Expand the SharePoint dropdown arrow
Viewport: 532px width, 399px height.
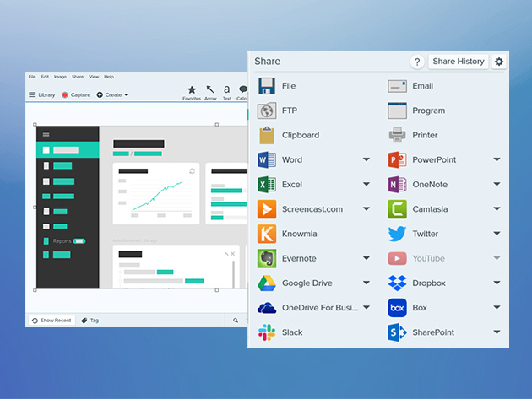tap(497, 332)
